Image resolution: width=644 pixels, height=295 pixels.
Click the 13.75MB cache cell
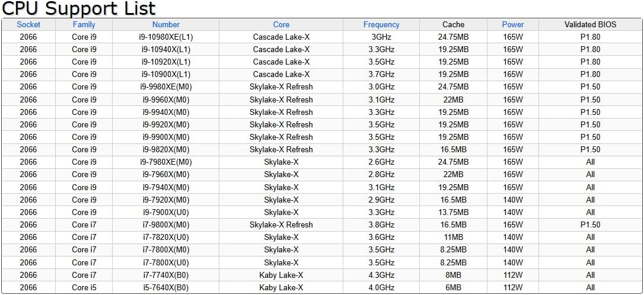pos(453,212)
